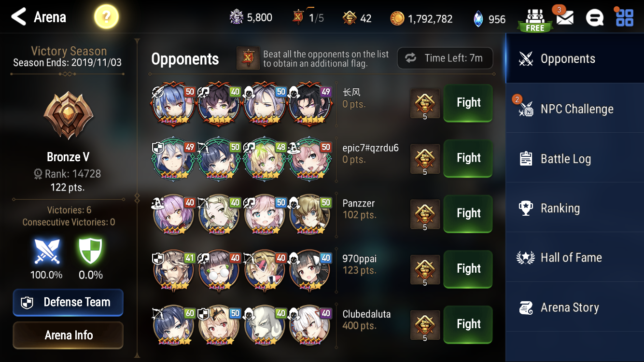Tap the Bronze V rank emblem
The height and width of the screenshot is (362, 644).
(x=68, y=116)
